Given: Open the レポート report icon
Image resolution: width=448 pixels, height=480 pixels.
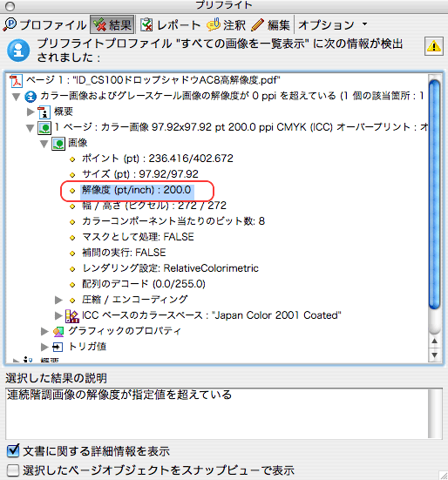Looking at the screenshot, I should (146, 24).
